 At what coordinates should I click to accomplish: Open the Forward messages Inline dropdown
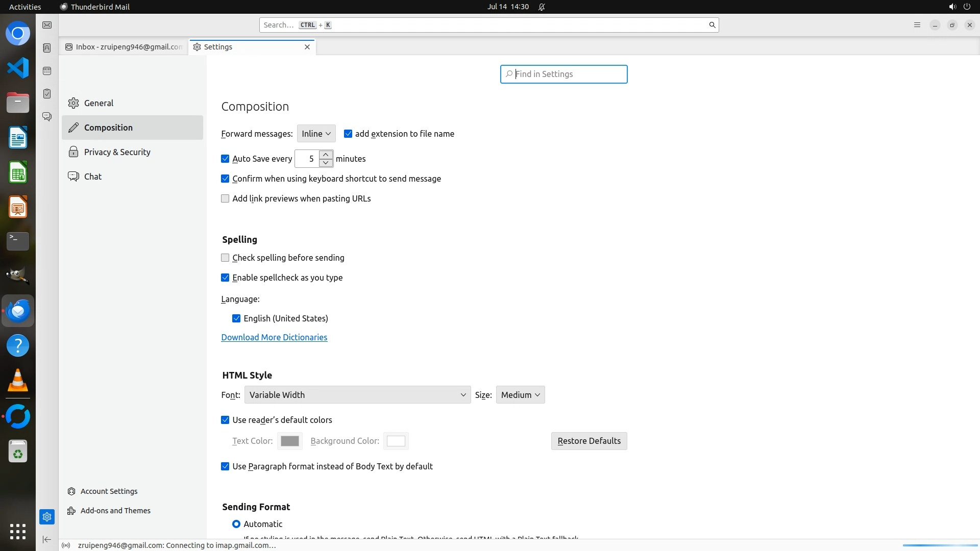316,134
